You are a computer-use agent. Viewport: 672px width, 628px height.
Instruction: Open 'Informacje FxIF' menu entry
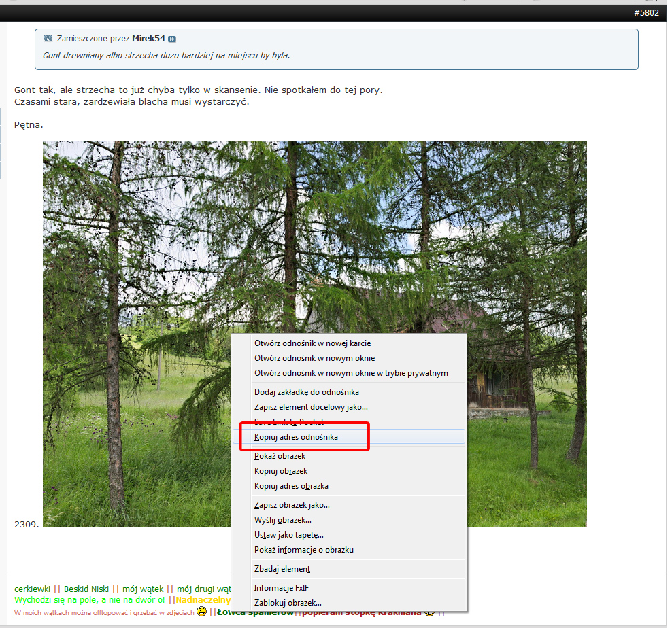(281, 588)
